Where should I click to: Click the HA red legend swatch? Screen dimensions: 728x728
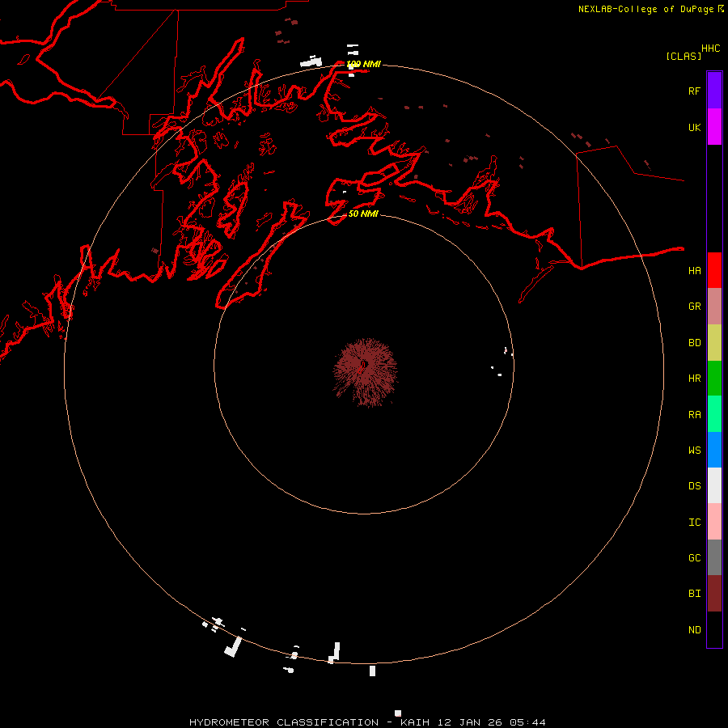click(714, 270)
